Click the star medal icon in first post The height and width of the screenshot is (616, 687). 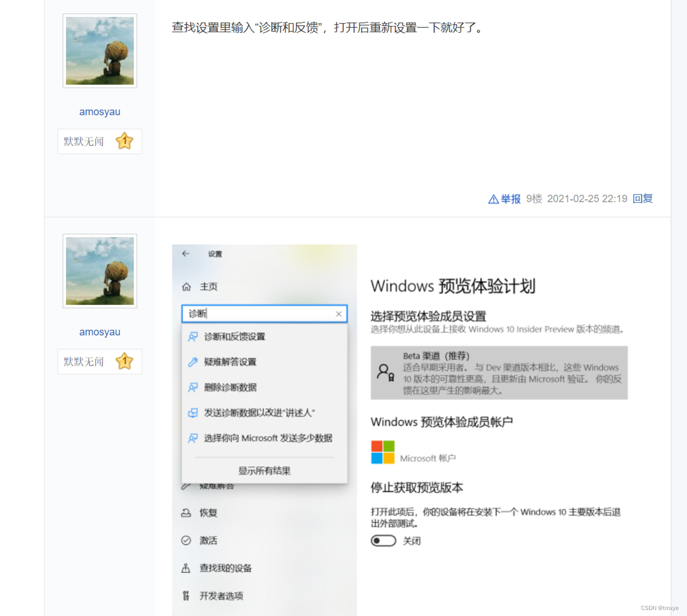click(125, 141)
